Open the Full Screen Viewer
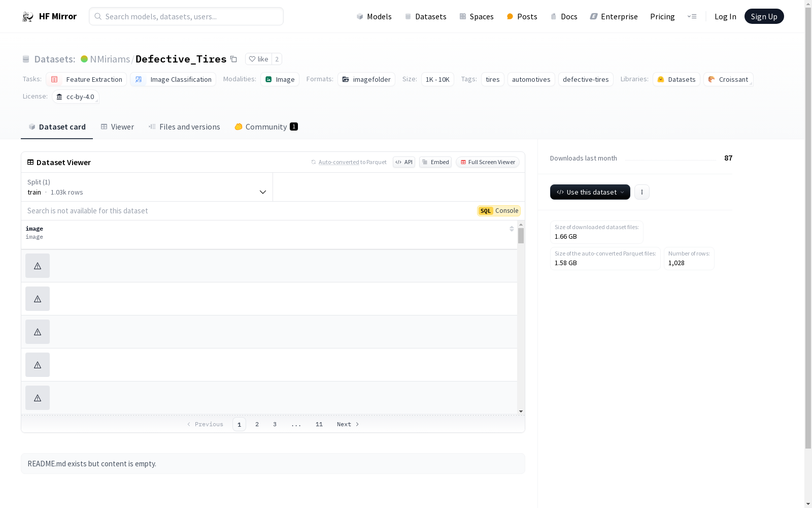Viewport: 812px width, 508px height. pos(487,162)
